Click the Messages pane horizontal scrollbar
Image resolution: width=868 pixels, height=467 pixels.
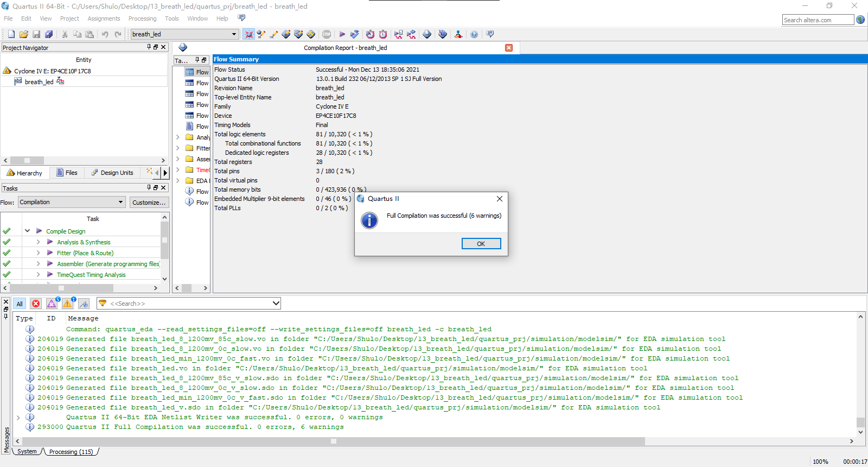click(x=333, y=441)
